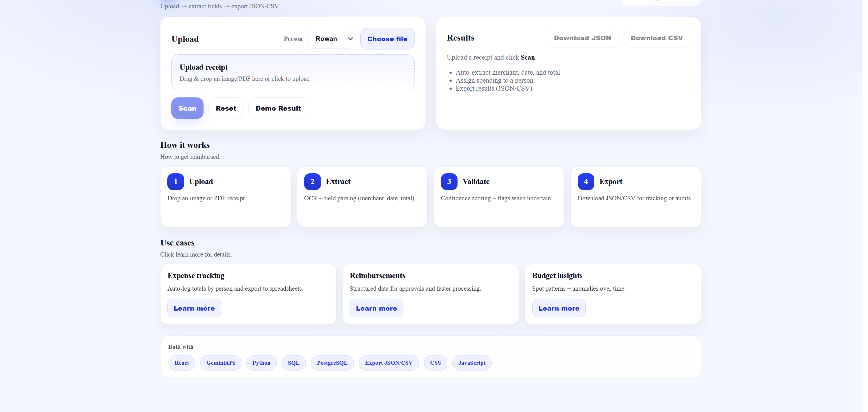Select the GeminiAPI tag chip
868x412 pixels.
pyautogui.click(x=220, y=363)
